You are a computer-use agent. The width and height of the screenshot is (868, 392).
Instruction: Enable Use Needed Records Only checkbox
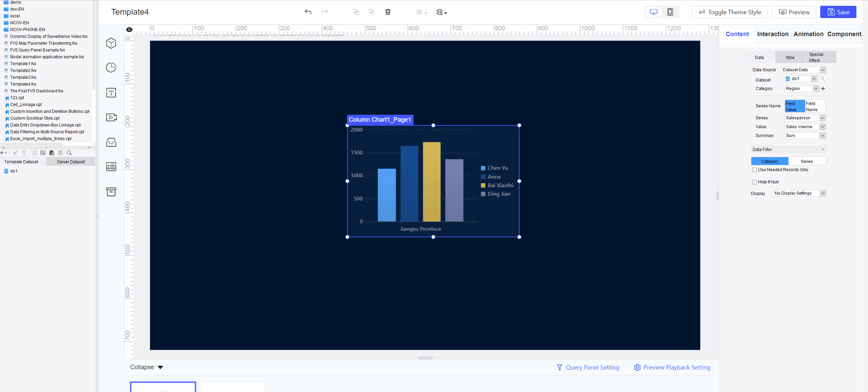click(x=755, y=170)
